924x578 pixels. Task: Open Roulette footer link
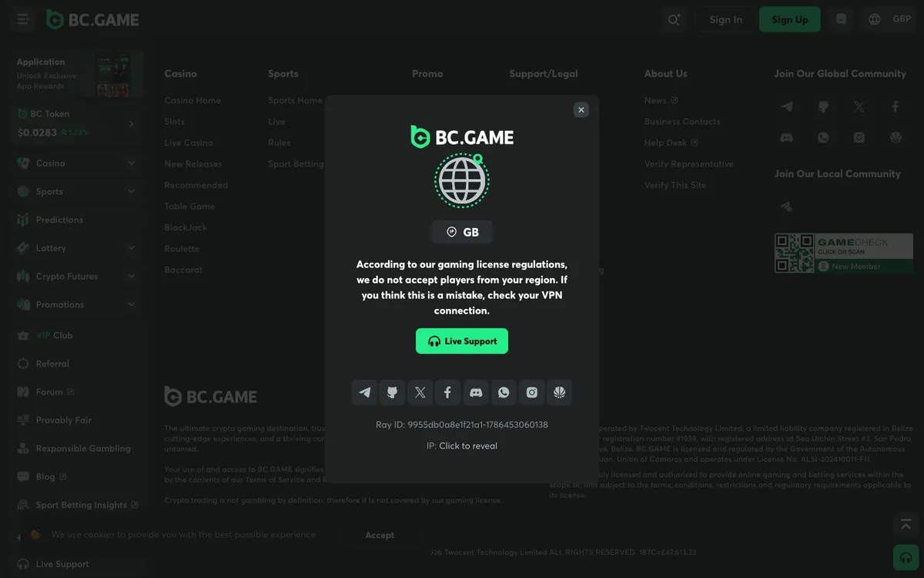(182, 249)
